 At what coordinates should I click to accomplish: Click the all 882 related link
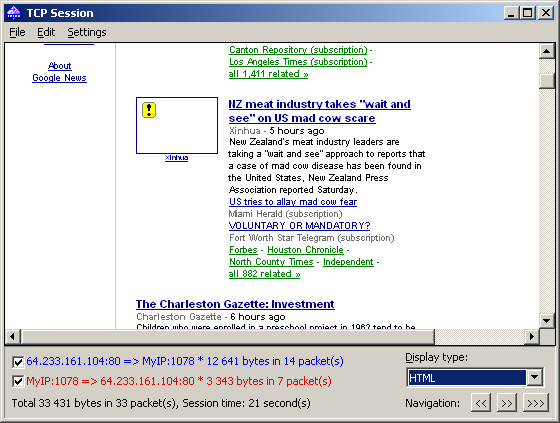coord(264,274)
